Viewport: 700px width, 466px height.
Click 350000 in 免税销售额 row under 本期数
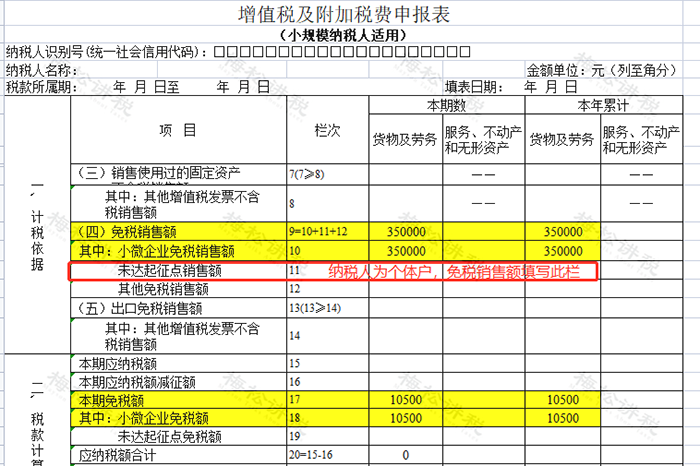[x=406, y=232]
